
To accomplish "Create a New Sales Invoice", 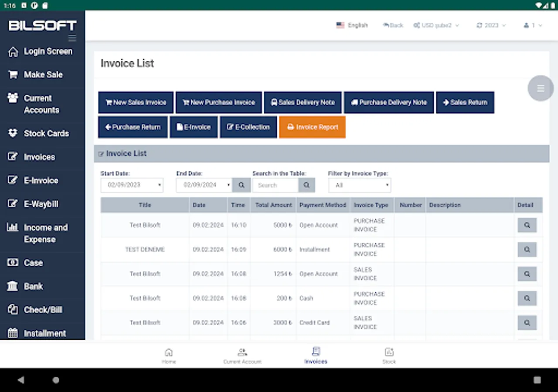I will tap(136, 102).
